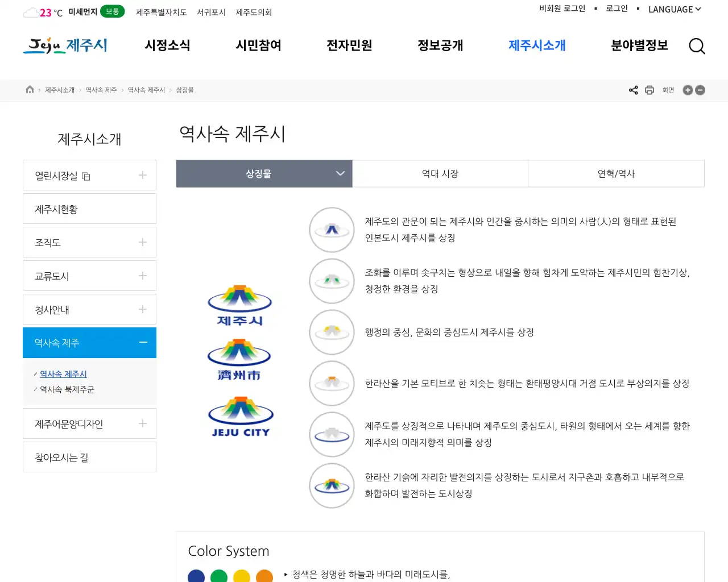This screenshot has width=728, height=582.
Task: Click the share icon
Action: point(633,90)
